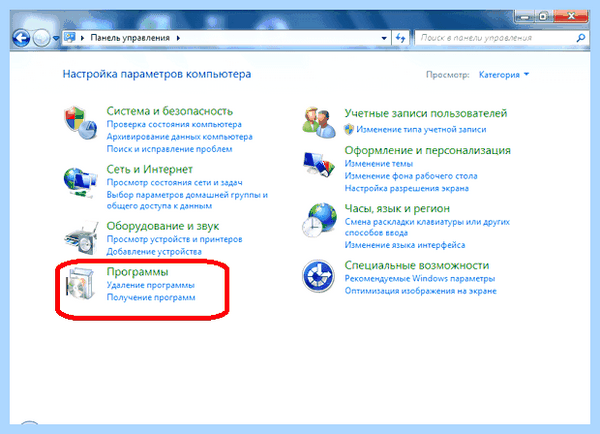600x434 pixels.
Task: Open the recent pages dropdown arrow
Action: point(56,38)
